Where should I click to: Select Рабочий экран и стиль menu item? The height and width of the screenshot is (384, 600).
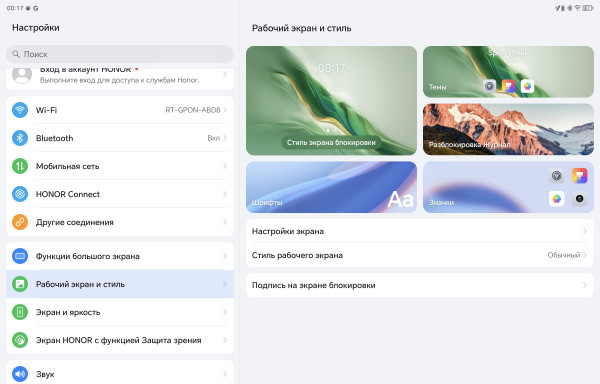120,284
